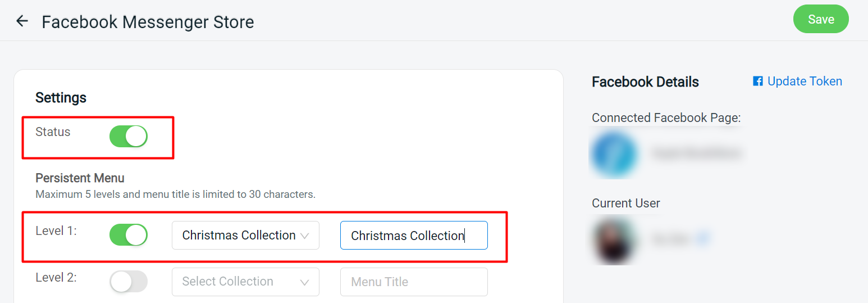Image resolution: width=868 pixels, height=303 pixels.
Task: Focus the Level 1 menu title field
Action: [414, 236]
